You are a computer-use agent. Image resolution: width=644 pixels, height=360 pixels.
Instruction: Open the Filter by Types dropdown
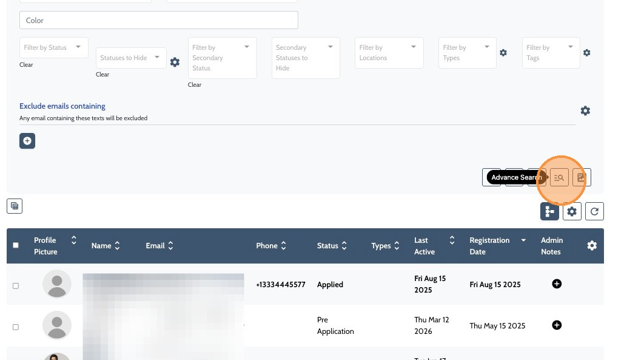[x=468, y=53]
